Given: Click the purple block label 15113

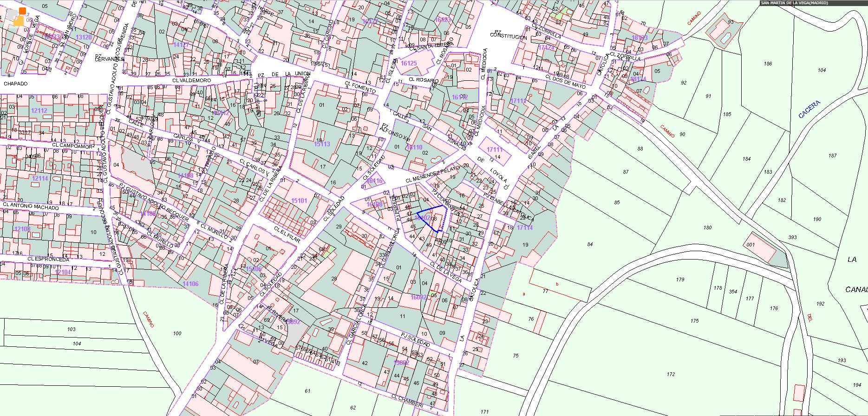Looking at the screenshot, I should pyautogui.click(x=322, y=144).
